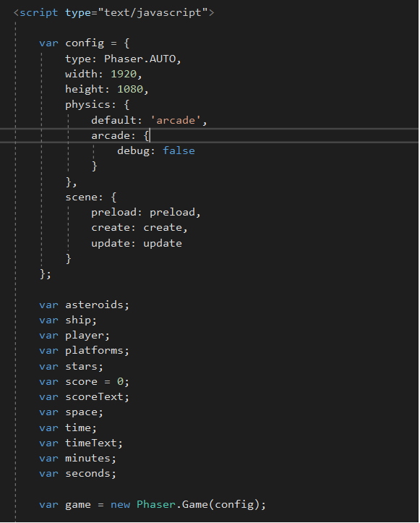The image size is (420, 523).
Task: Click the physics property key
Action: coord(87,105)
